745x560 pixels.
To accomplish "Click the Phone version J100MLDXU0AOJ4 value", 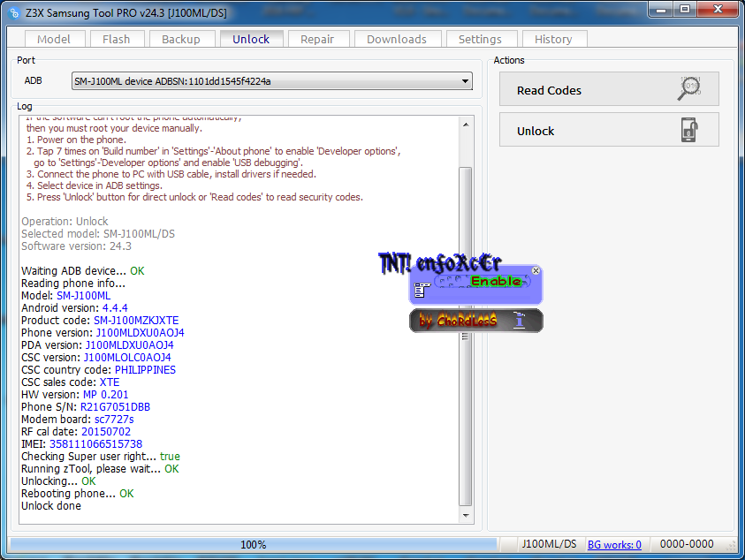I will [141, 333].
